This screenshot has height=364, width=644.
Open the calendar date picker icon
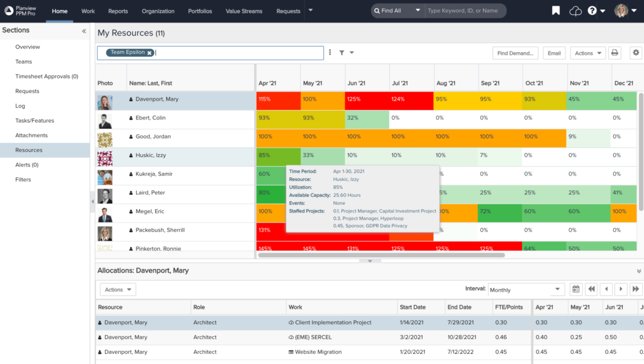click(576, 289)
